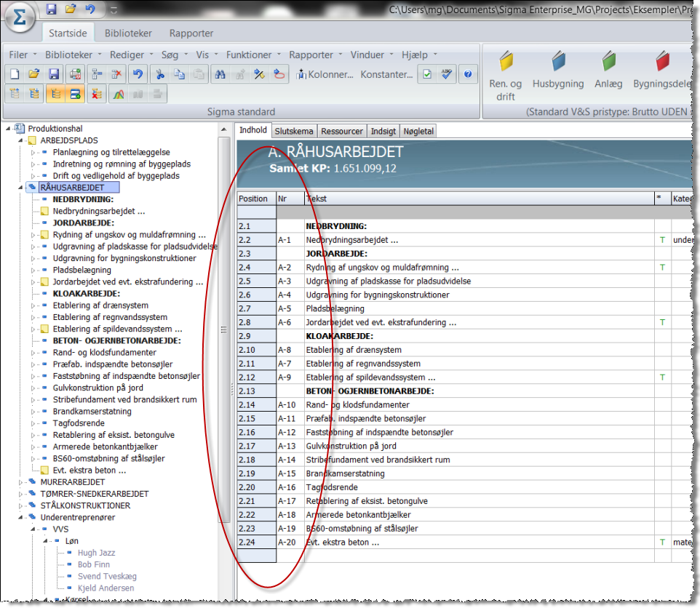Click the blue help question mark icon

[x=468, y=74]
